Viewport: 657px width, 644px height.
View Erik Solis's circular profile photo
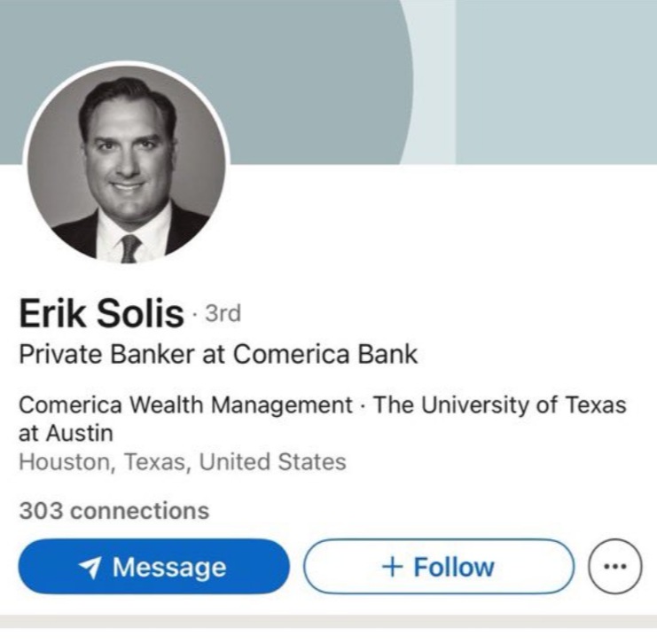[x=127, y=163]
